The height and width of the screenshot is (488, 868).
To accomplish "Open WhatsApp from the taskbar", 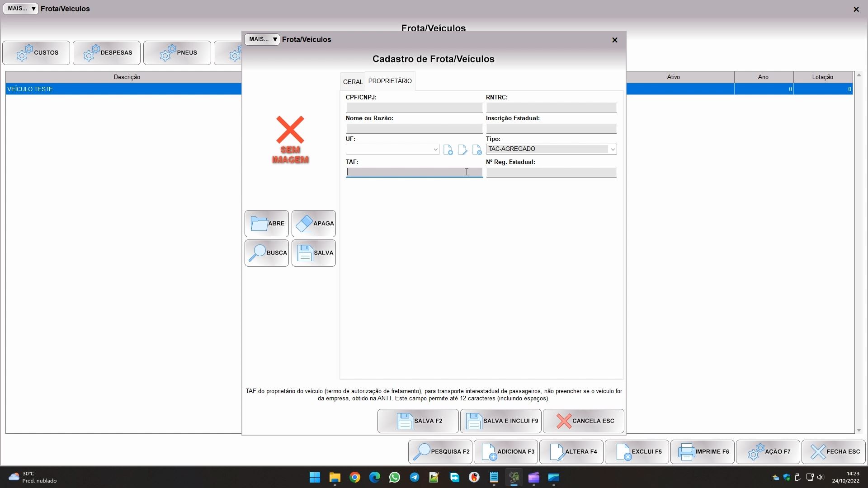I will point(395,478).
